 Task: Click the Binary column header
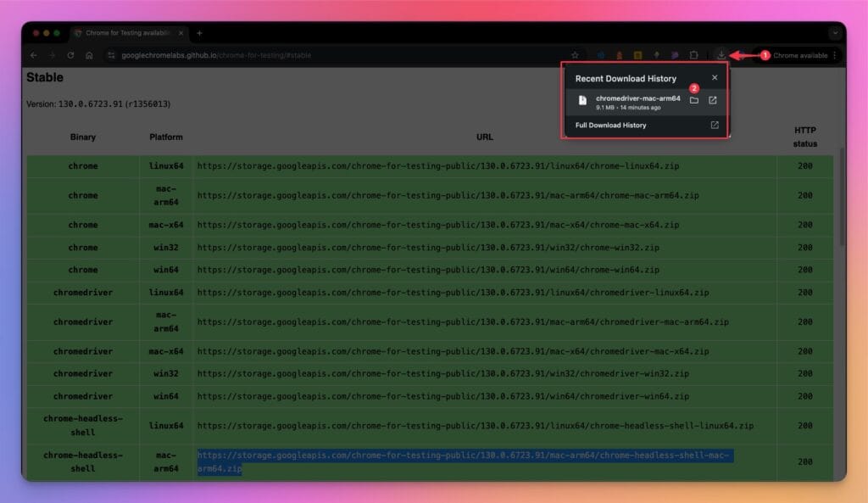tap(83, 137)
